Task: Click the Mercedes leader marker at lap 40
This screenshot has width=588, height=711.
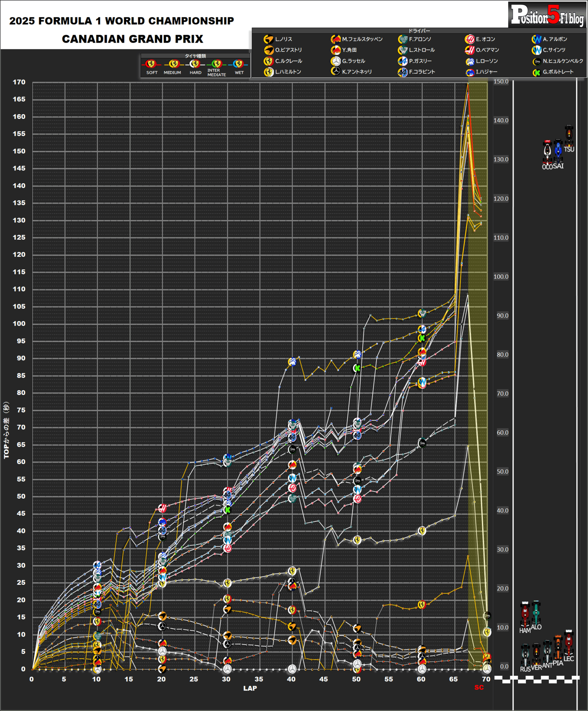Action: (x=292, y=669)
